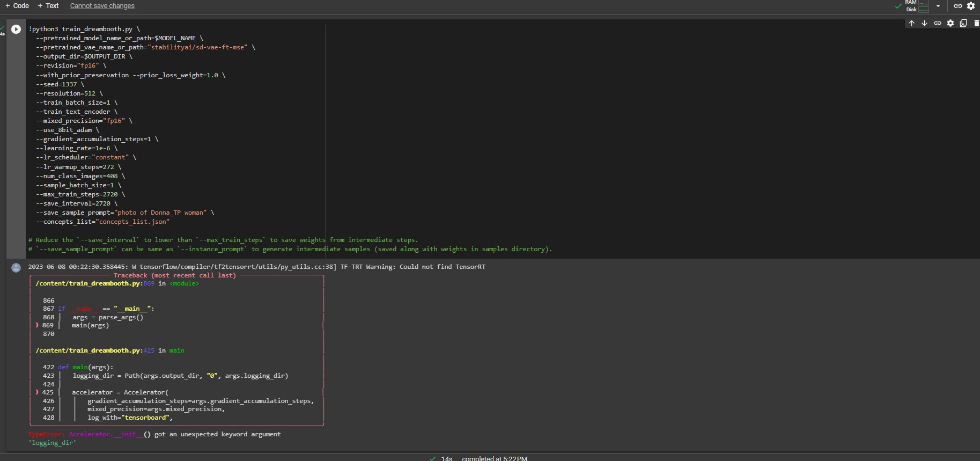The height and width of the screenshot is (461, 980).
Task: Click the '--use_8bit_adam' code line
Action: click(67, 130)
